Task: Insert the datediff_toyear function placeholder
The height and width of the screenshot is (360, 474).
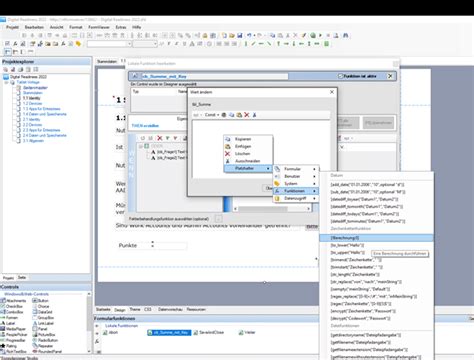Action: point(364,199)
